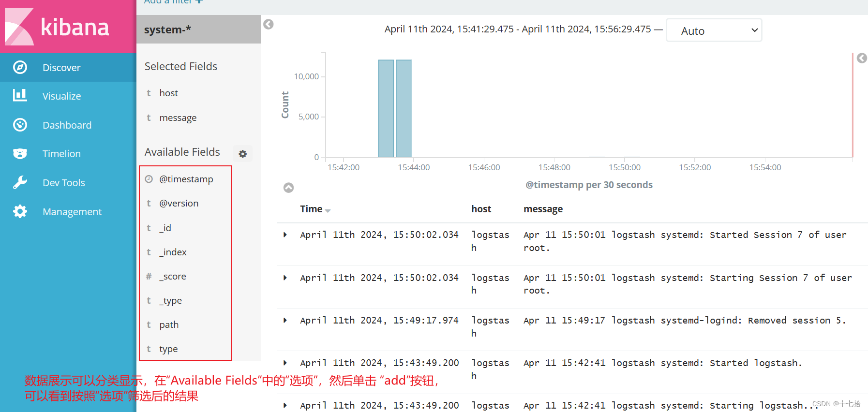Screen dimensions: 868x412
Task: Click second tall histogram bar
Action: coord(404,108)
